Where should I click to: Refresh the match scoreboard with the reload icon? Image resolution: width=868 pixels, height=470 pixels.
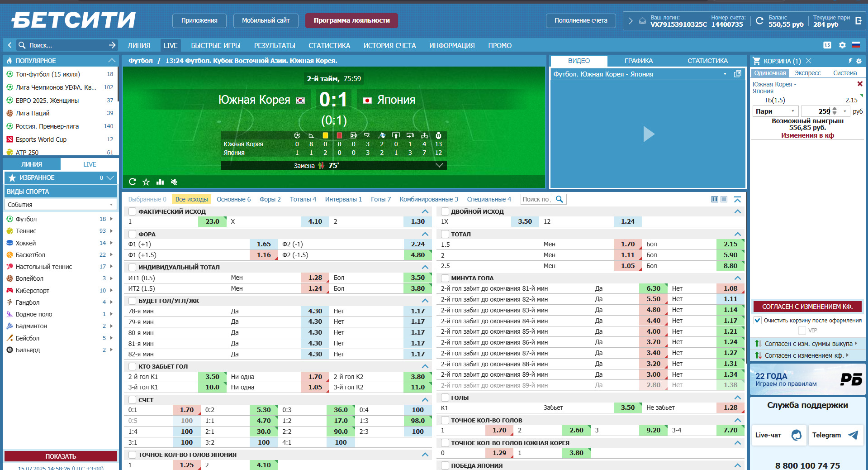(132, 182)
